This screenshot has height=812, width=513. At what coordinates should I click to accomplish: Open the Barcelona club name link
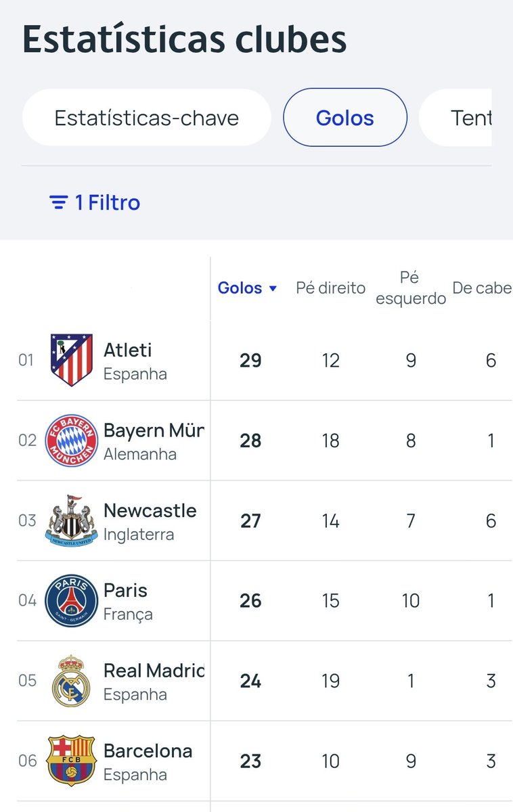coord(148,750)
